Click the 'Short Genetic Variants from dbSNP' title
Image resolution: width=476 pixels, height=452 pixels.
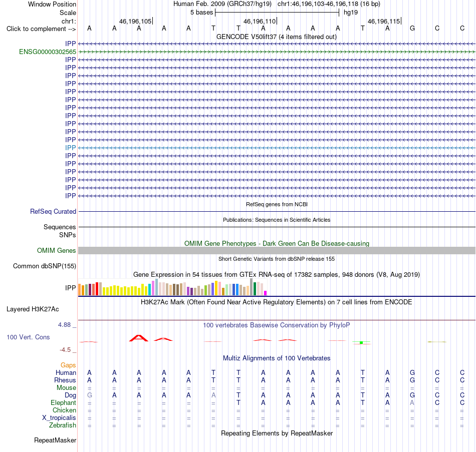pos(277,259)
